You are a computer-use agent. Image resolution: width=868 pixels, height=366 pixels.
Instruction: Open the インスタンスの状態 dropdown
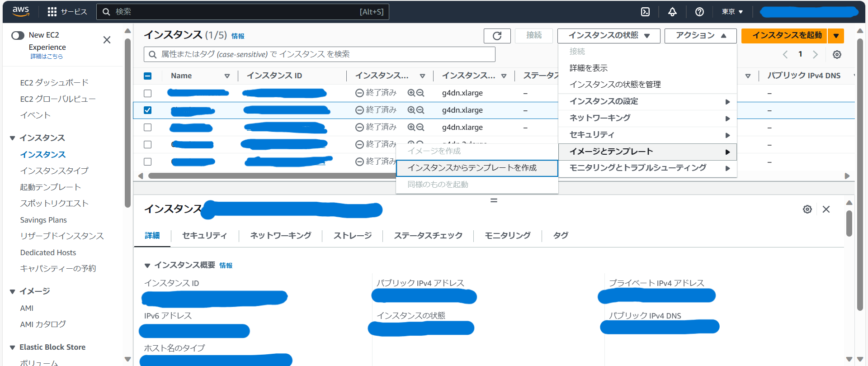point(609,36)
